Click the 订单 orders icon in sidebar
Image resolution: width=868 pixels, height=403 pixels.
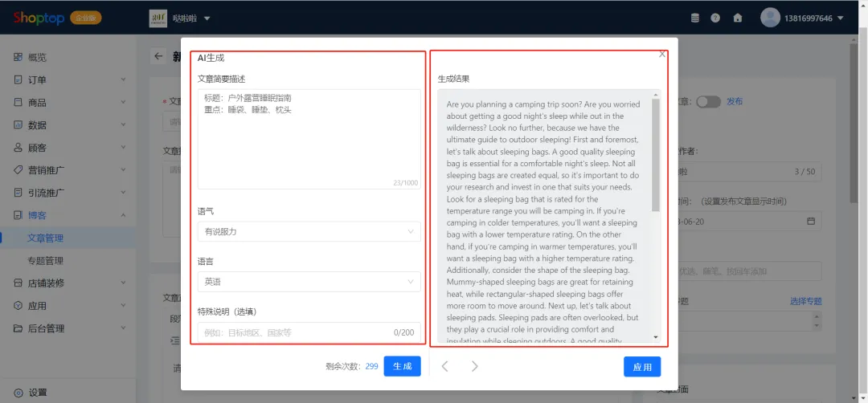(18, 79)
